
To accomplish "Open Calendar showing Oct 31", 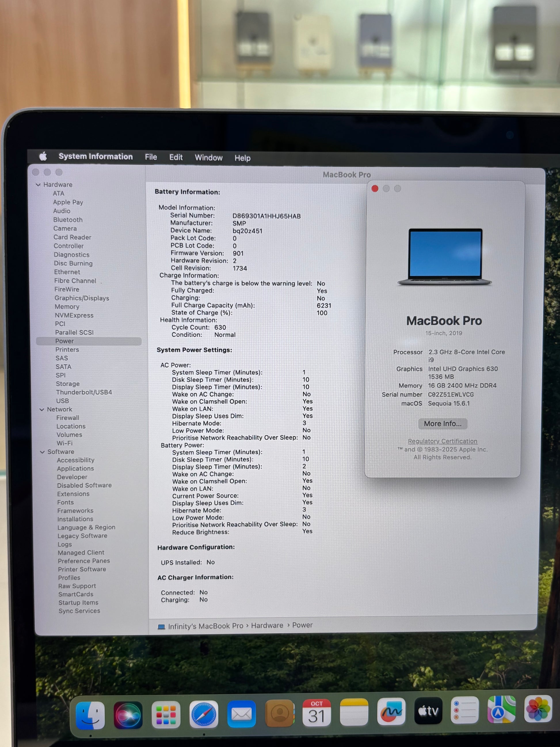I will (x=316, y=713).
